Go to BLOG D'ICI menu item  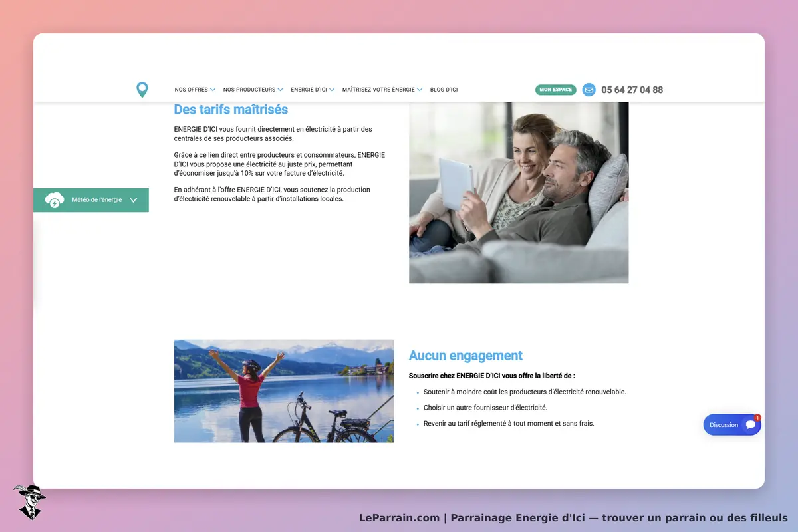pyautogui.click(x=444, y=90)
